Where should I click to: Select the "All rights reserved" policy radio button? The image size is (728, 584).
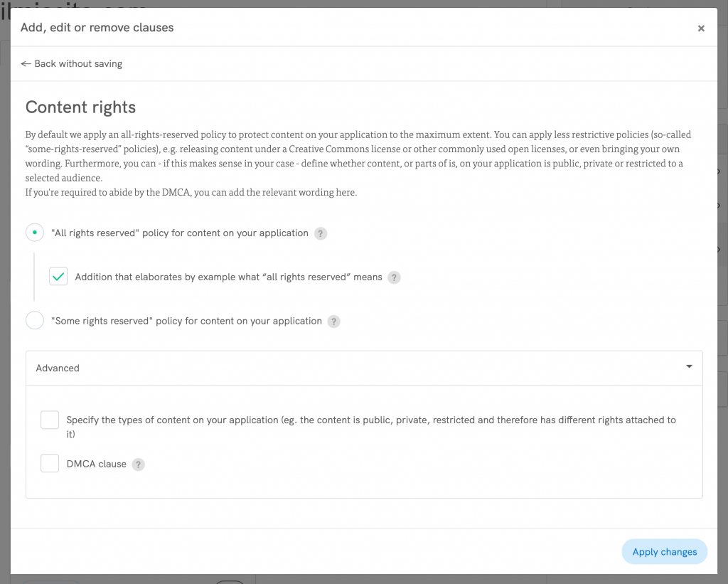[34, 233]
